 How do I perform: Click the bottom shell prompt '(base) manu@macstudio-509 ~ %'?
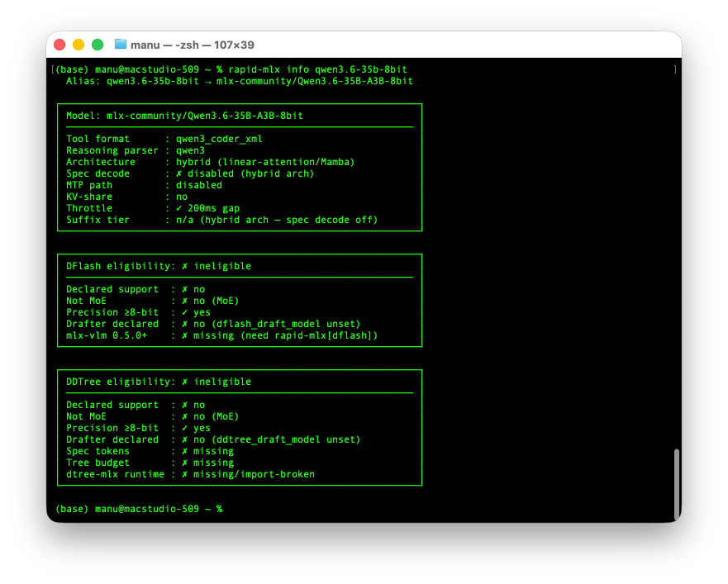pyautogui.click(x=139, y=509)
